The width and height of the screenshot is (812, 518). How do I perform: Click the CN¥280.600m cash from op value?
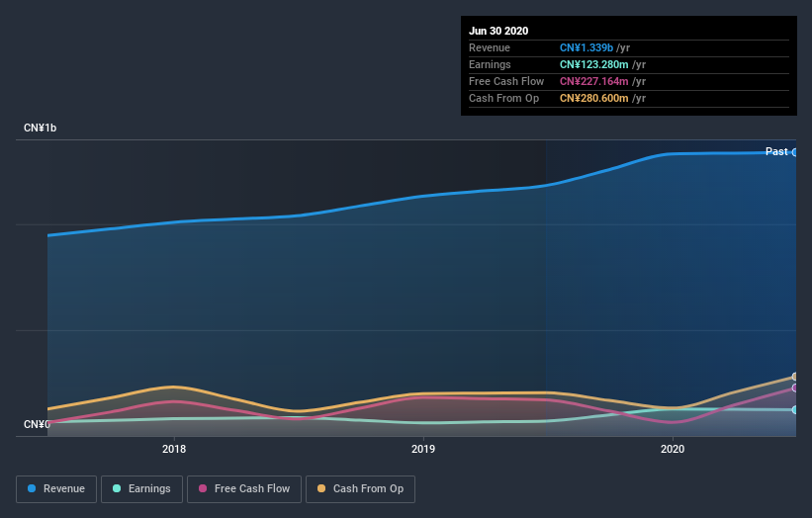tap(594, 98)
